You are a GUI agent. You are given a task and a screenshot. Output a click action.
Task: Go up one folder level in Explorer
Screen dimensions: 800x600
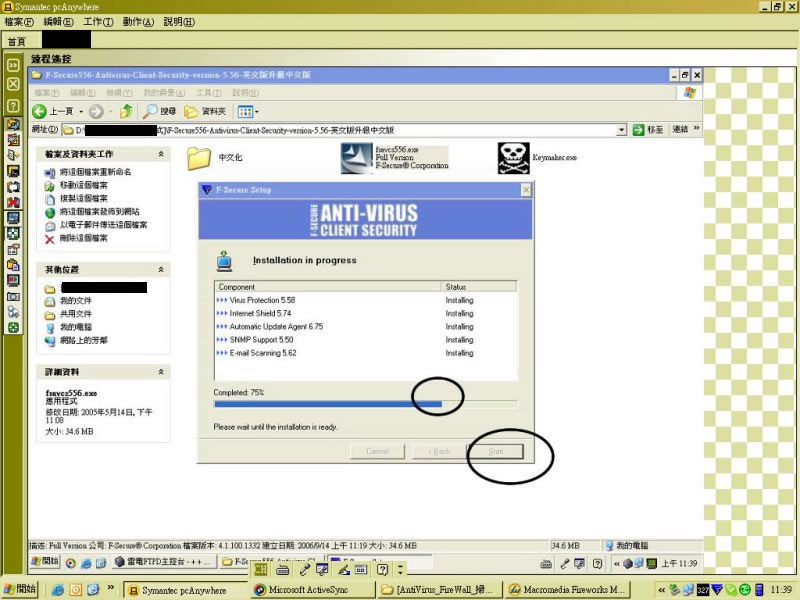click(x=126, y=111)
